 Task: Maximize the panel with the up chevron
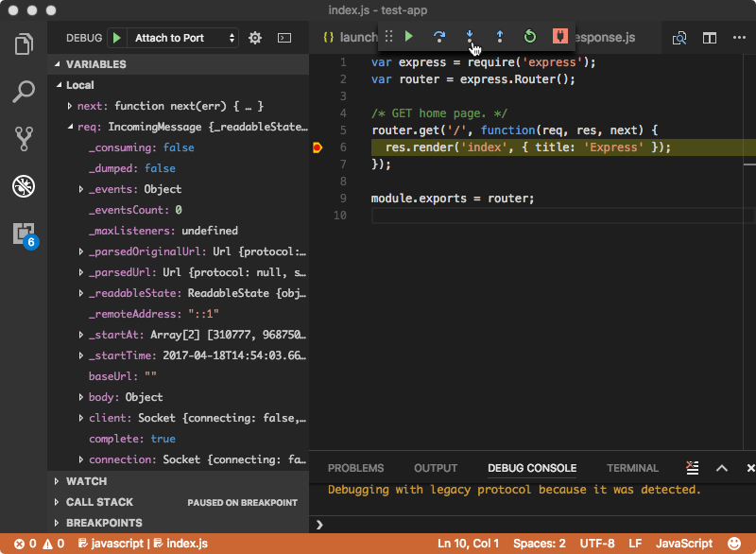click(722, 468)
